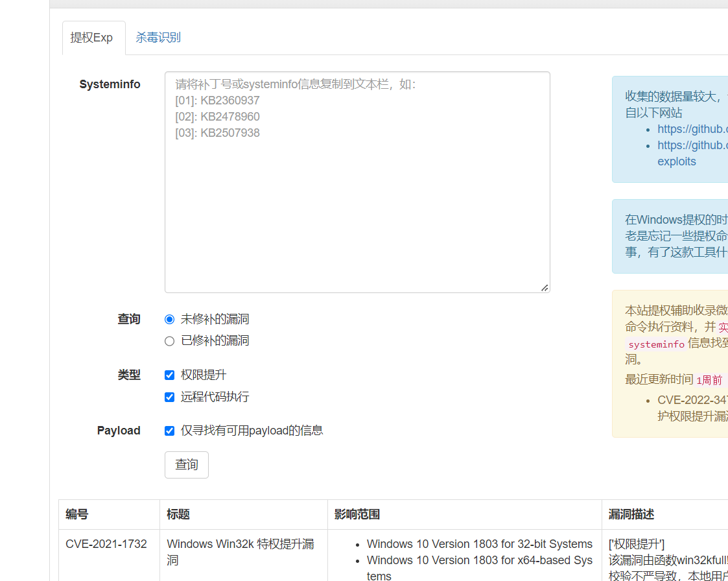Click the ['权限提升'] description text

point(637,544)
